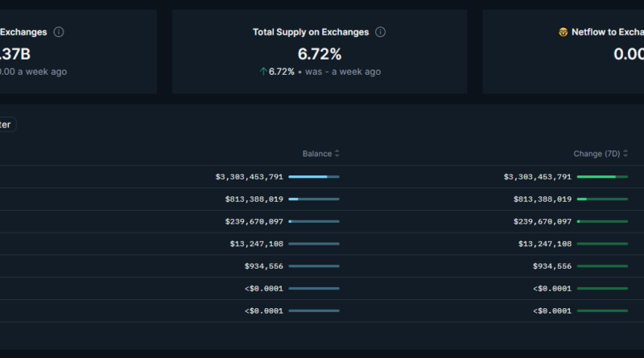Click Balance bar for $3,303,453,791 row
Viewport: 644px width, 358px height.
314,177
